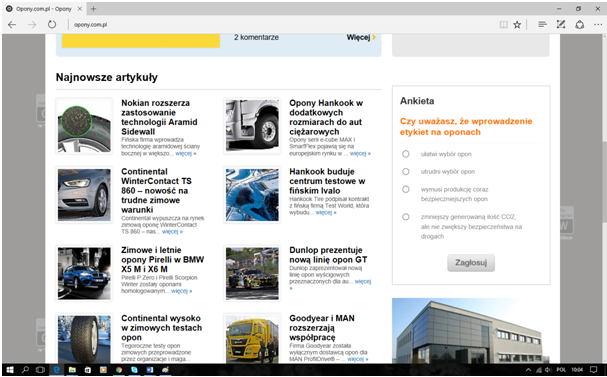Add page to favorites with star icon

pyautogui.click(x=517, y=25)
